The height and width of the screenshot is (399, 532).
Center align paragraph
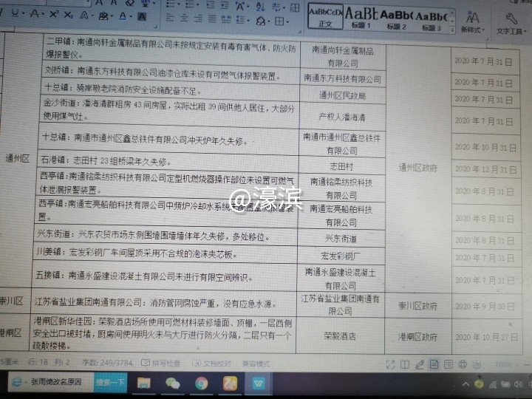pos(184,18)
